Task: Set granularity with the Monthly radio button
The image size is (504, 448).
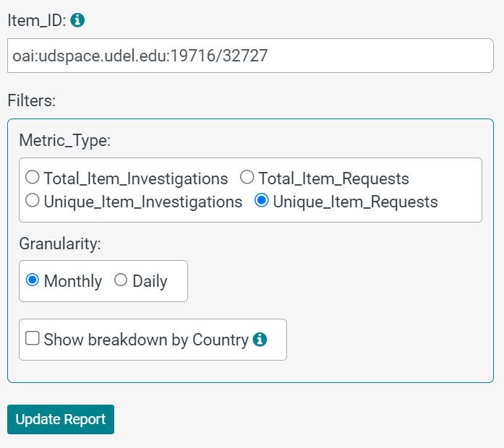Action: point(33,280)
